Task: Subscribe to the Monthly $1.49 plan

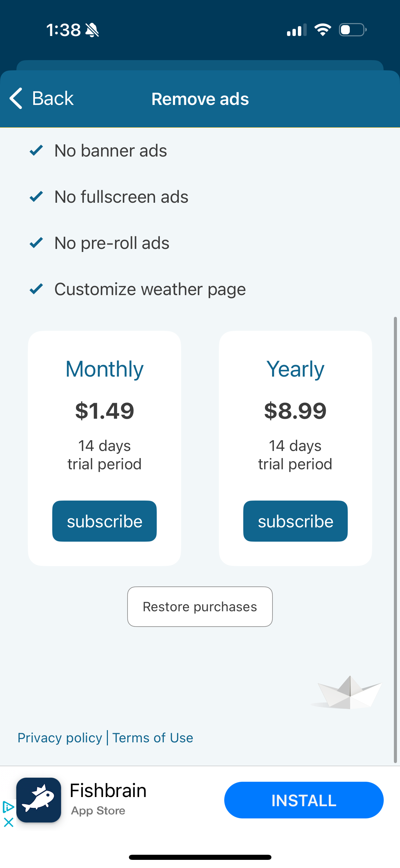Action: click(x=104, y=521)
